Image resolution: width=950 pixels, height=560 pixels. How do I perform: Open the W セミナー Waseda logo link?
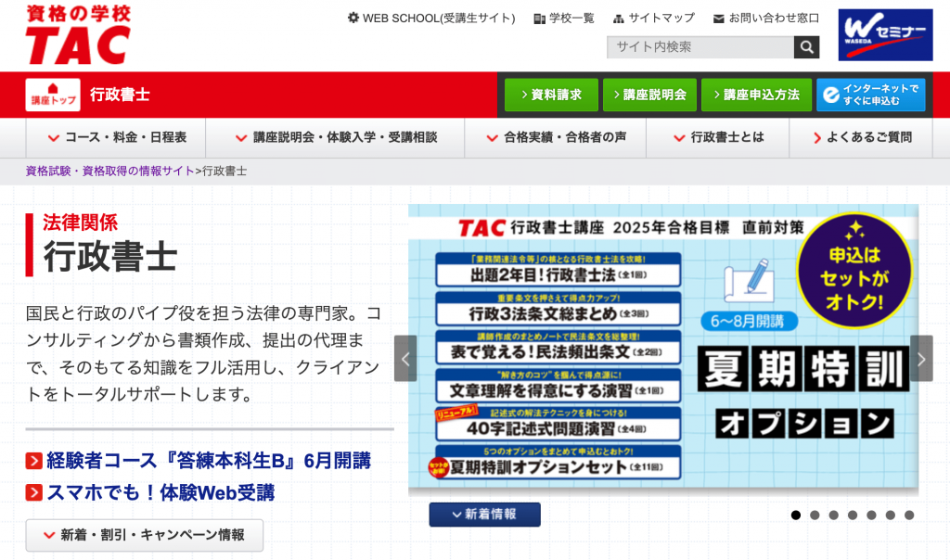(x=885, y=35)
